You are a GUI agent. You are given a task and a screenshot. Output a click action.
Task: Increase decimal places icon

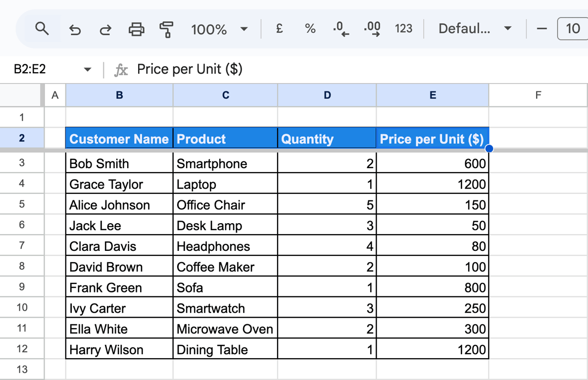(x=372, y=29)
